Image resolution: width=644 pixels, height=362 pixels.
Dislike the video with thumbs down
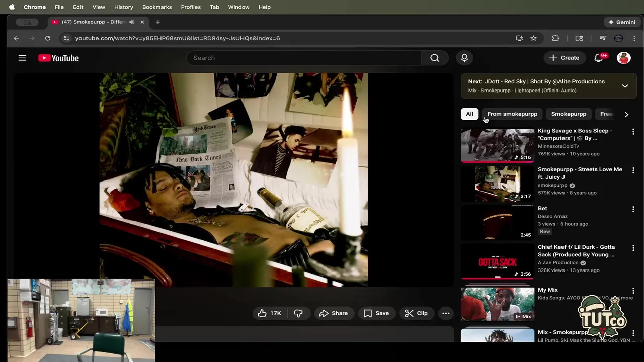(x=298, y=313)
